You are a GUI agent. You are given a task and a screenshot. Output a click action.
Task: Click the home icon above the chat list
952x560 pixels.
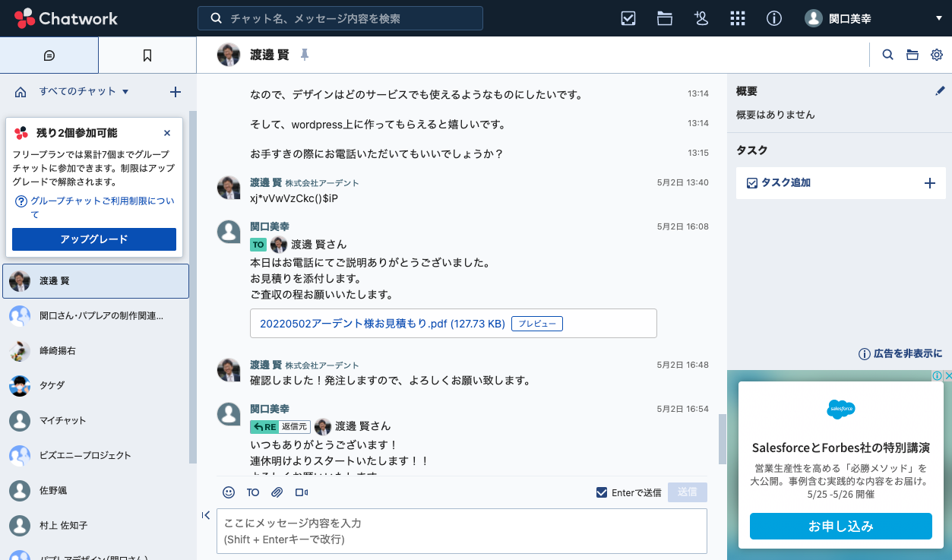pos(21,91)
